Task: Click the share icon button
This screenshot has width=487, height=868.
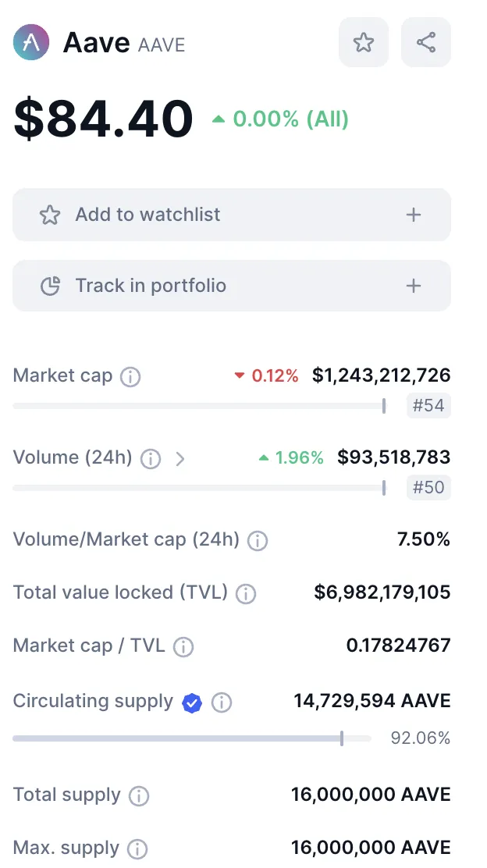Action: (x=425, y=42)
